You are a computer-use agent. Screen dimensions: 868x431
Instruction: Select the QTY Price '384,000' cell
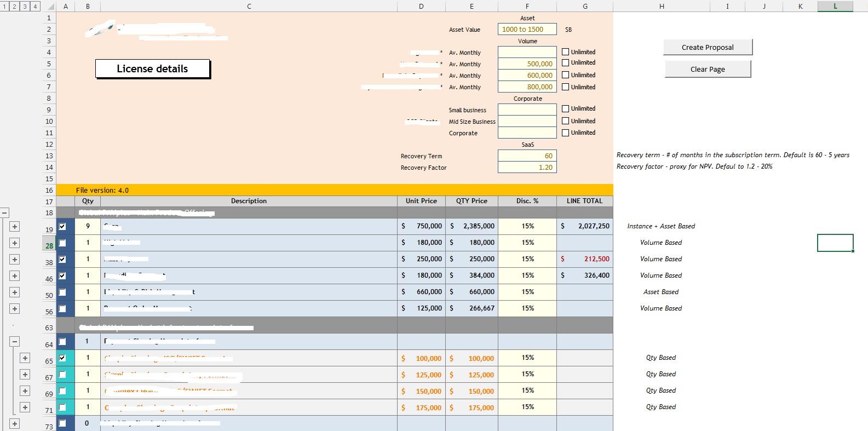(472, 275)
